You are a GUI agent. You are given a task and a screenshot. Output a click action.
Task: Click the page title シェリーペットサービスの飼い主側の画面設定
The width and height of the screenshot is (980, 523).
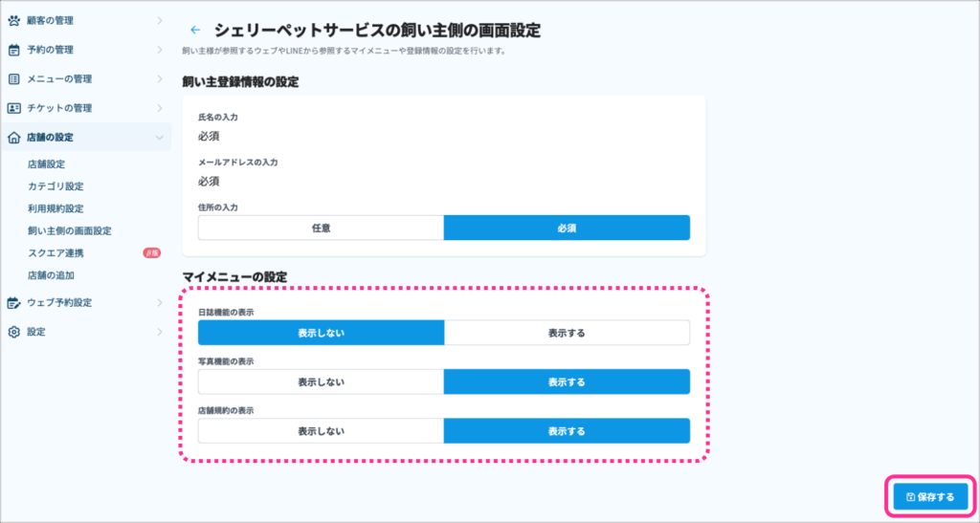(x=377, y=30)
